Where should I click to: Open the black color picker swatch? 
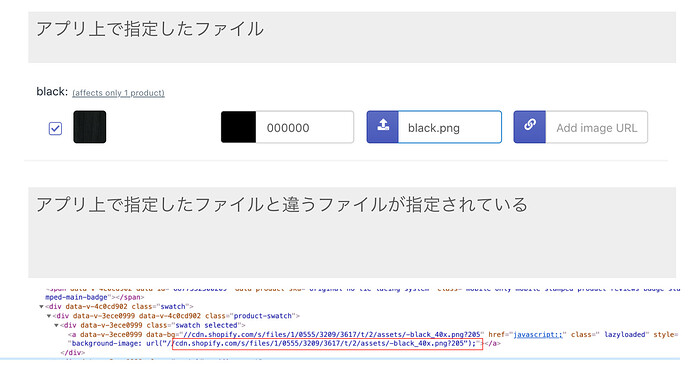(238, 127)
